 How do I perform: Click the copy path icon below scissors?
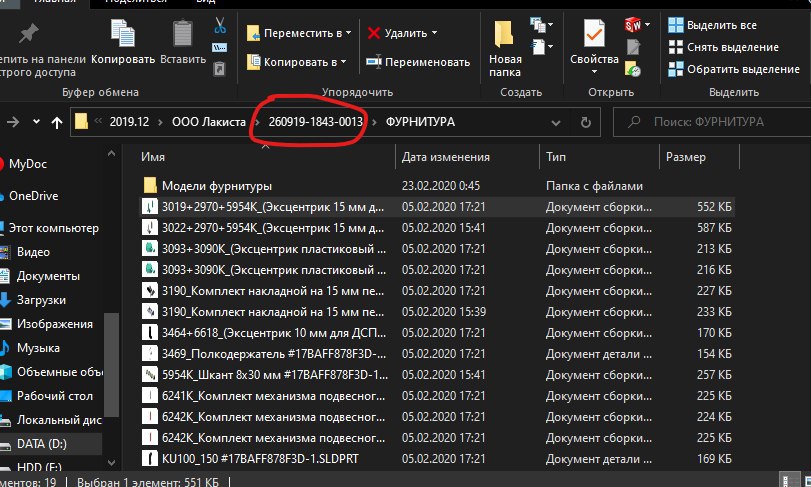tap(219, 48)
